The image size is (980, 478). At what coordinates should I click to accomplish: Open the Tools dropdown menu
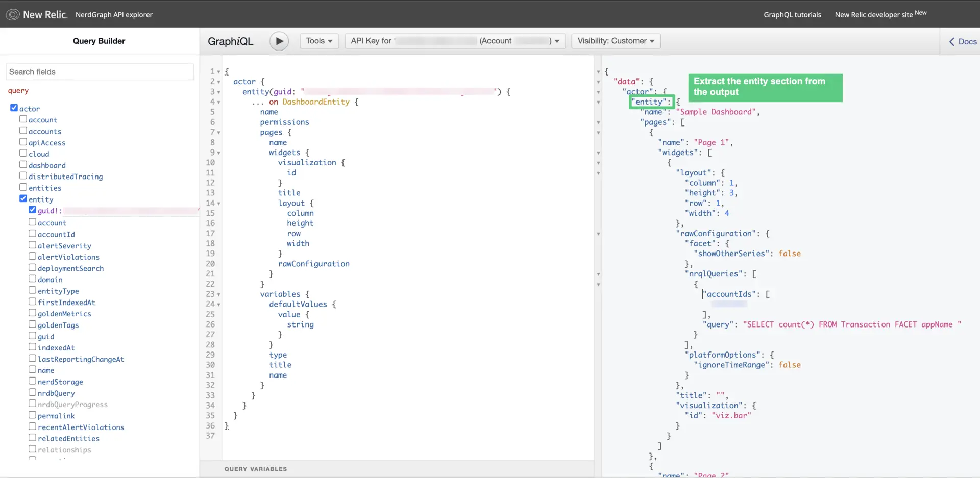click(x=318, y=41)
